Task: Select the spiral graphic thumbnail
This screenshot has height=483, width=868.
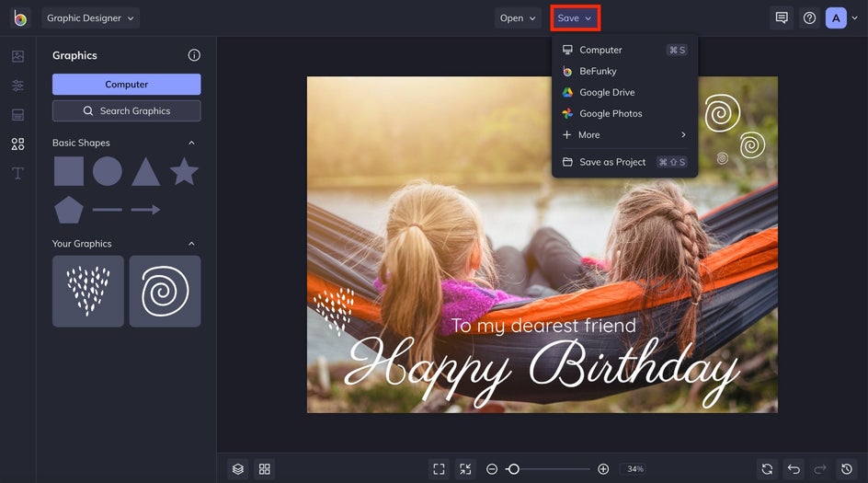Action: (165, 291)
